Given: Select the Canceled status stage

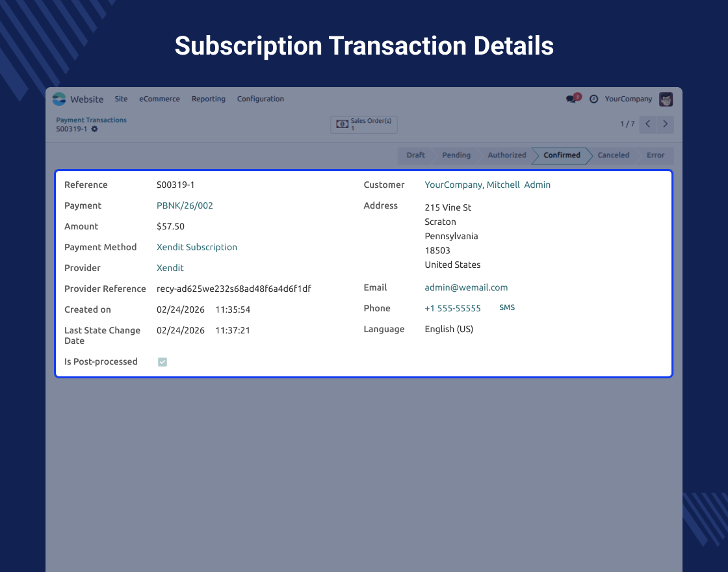Looking at the screenshot, I should tap(614, 155).
